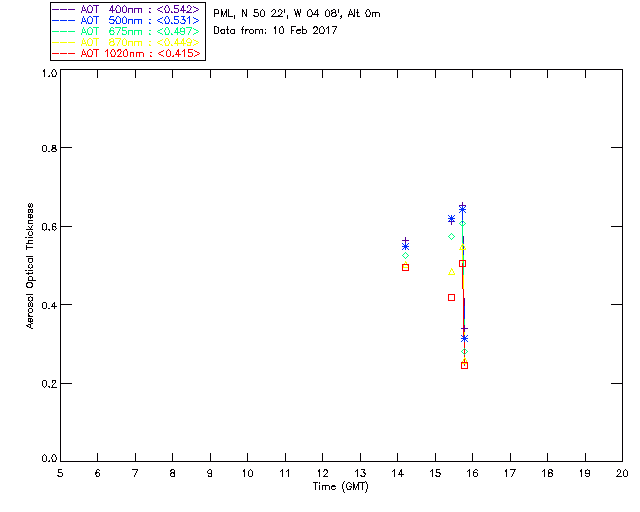Click the x-axis tick label 17

[x=510, y=473]
